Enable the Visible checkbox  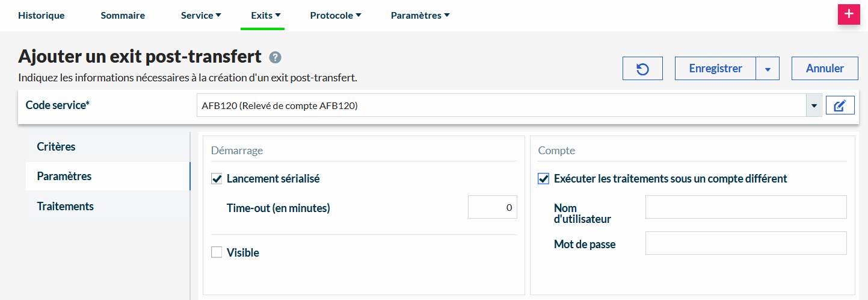tap(217, 252)
